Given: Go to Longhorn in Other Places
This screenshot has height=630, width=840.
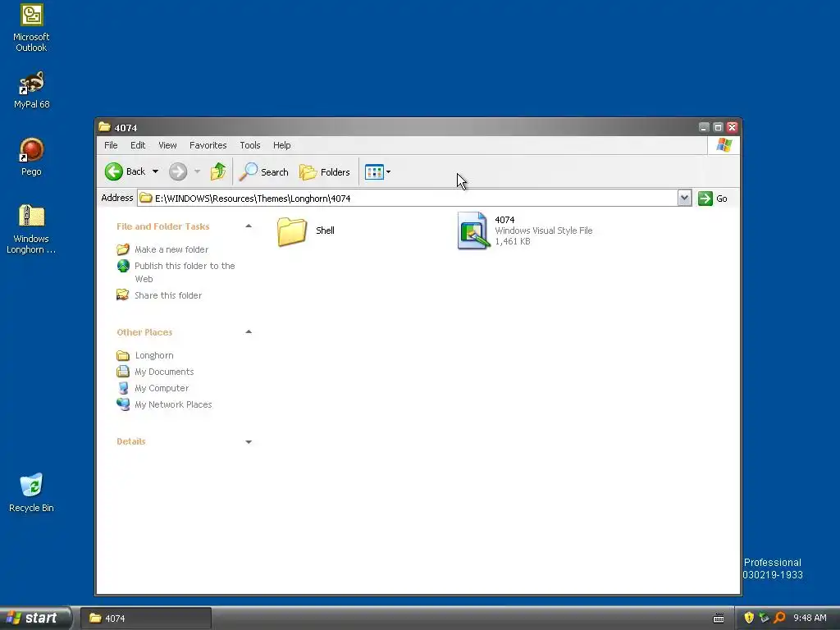Looking at the screenshot, I should pyautogui.click(x=144, y=355).
